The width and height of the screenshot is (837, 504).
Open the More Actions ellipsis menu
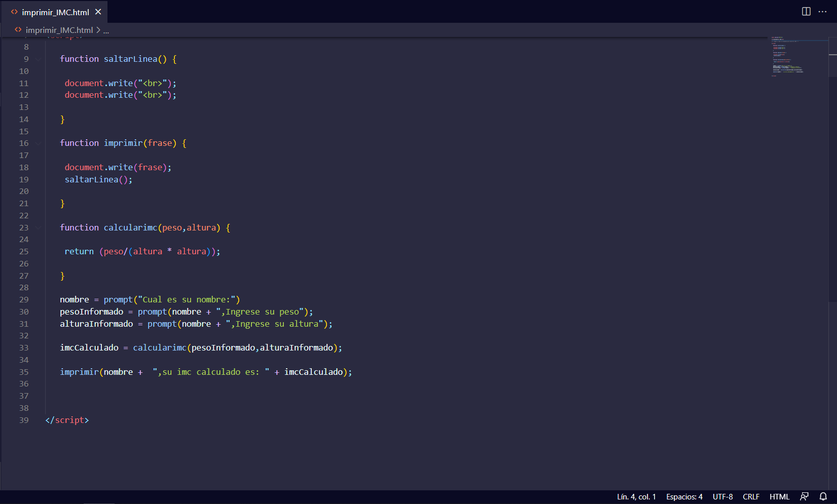click(x=822, y=12)
